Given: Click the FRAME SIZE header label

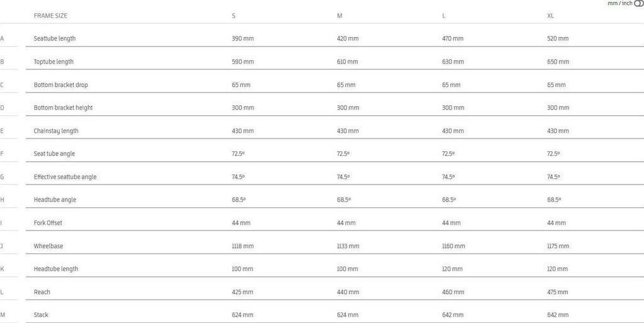Looking at the screenshot, I should [x=50, y=16].
